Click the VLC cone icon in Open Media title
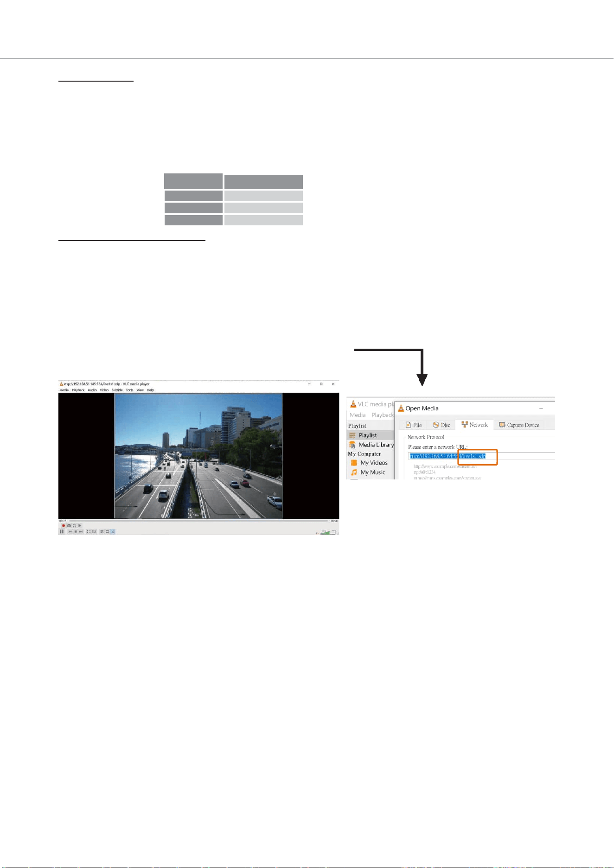The image size is (614, 868). (401, 408)
